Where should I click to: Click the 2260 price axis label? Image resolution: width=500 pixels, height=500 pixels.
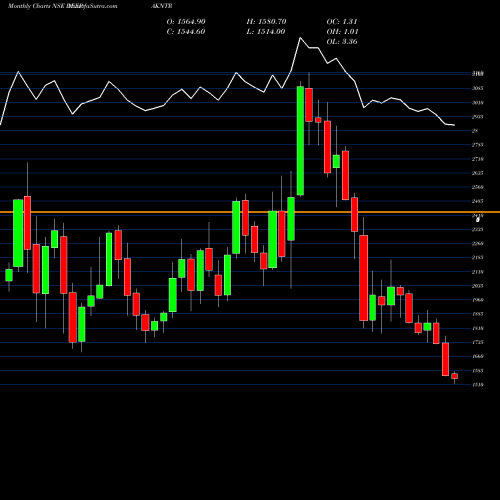point(478,243)
